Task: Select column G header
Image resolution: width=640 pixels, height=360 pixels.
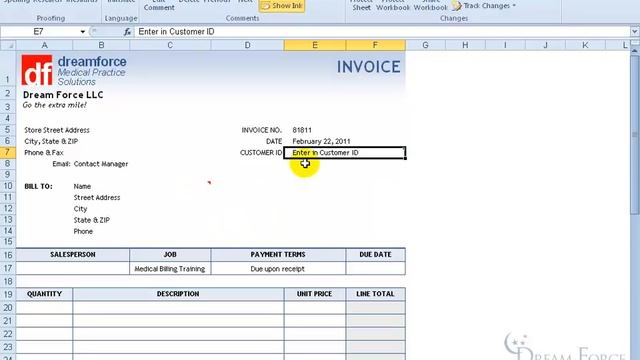Action: (x=425, y=45)
